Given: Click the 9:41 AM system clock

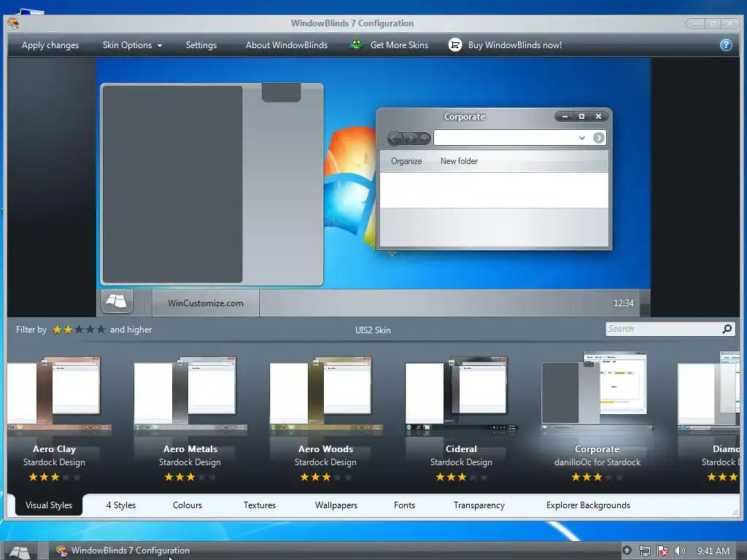Looking at the screenshot, I should point(713,551).
